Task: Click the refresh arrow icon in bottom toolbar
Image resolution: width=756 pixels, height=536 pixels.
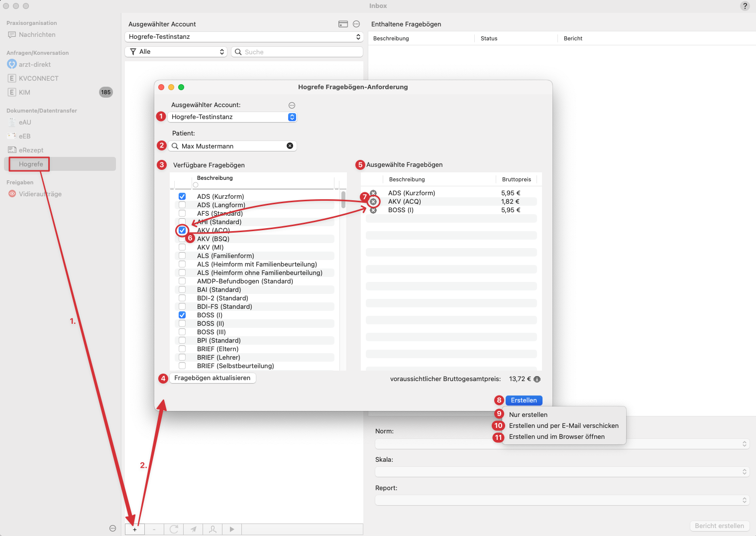Action: tap(174, 530)
